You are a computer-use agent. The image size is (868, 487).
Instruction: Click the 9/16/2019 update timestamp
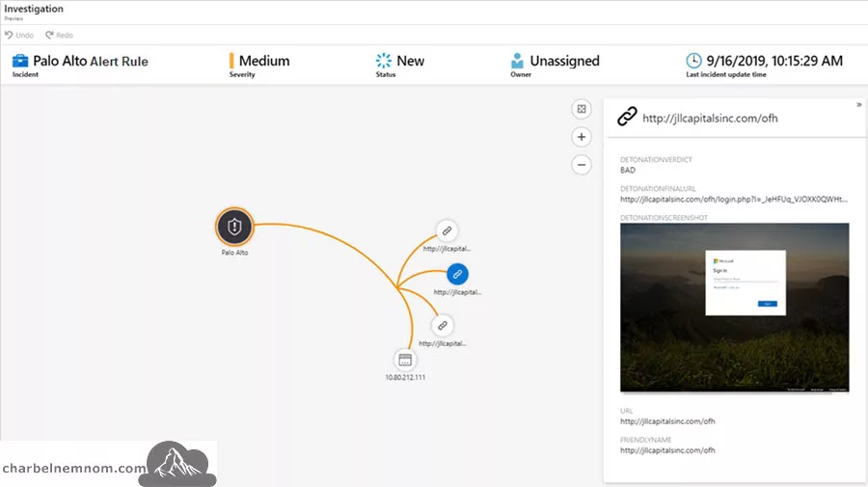pos(774,61)
